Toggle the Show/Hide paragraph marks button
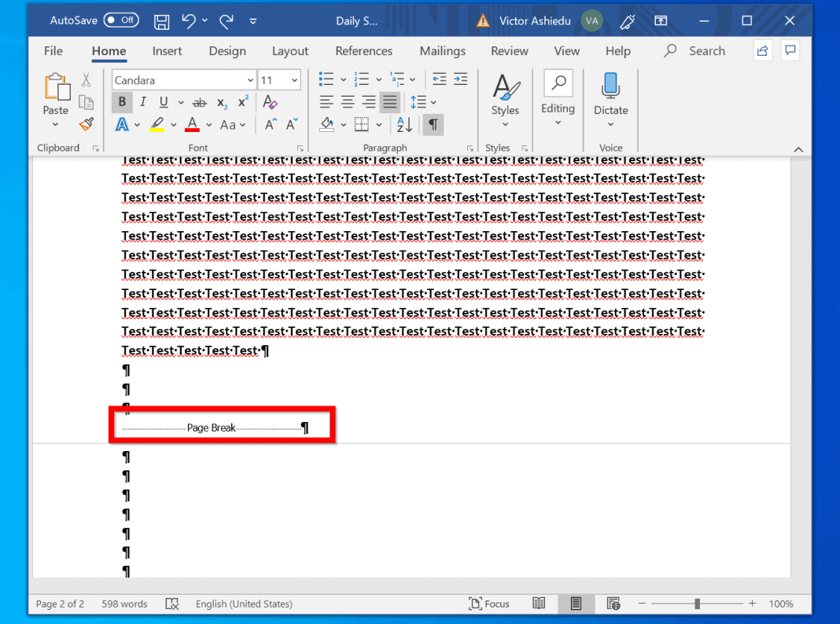This screenshot has height=624, width=840. click(433, 124)
